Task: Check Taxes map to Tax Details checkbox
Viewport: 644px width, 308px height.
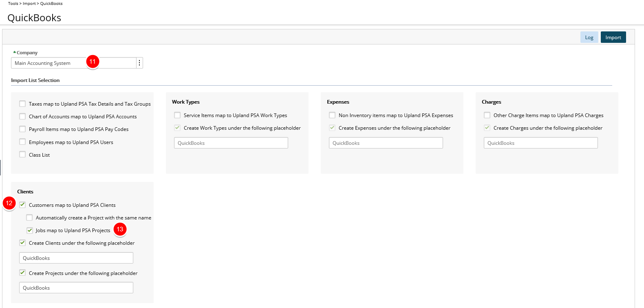Action: click(22, 104)
